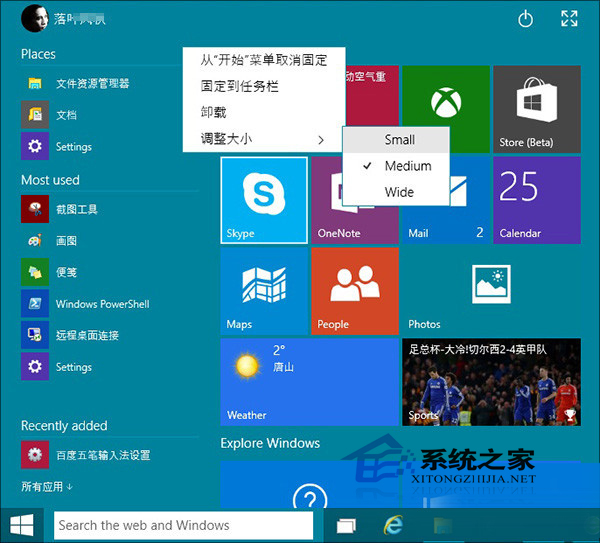
Task: Open the Skype tile
Action: (x=264, y=200)
